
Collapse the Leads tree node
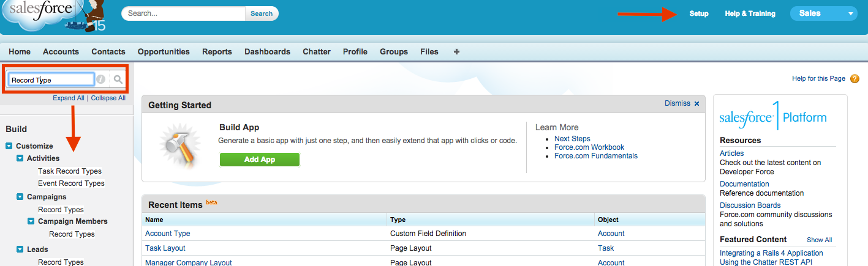click(20, 249)
